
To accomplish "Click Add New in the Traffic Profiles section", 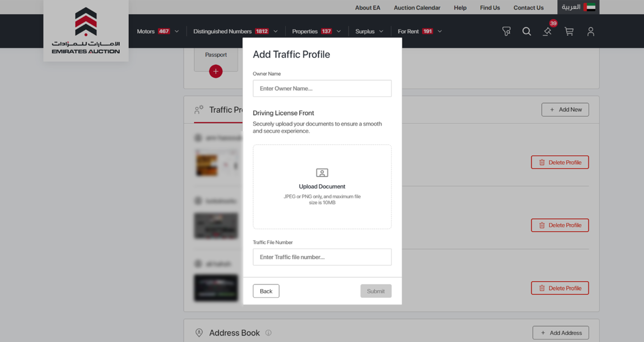I will click(x=565, y=109).
